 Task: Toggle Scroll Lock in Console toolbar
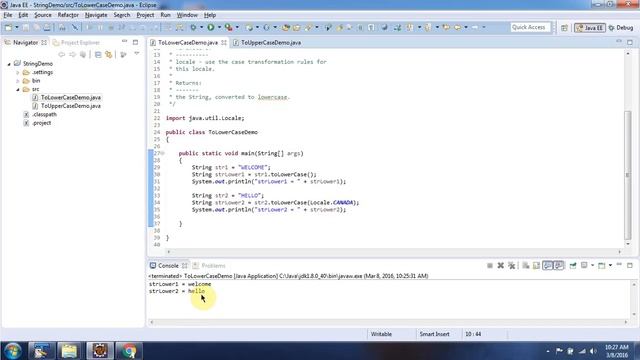click(536, 266)
